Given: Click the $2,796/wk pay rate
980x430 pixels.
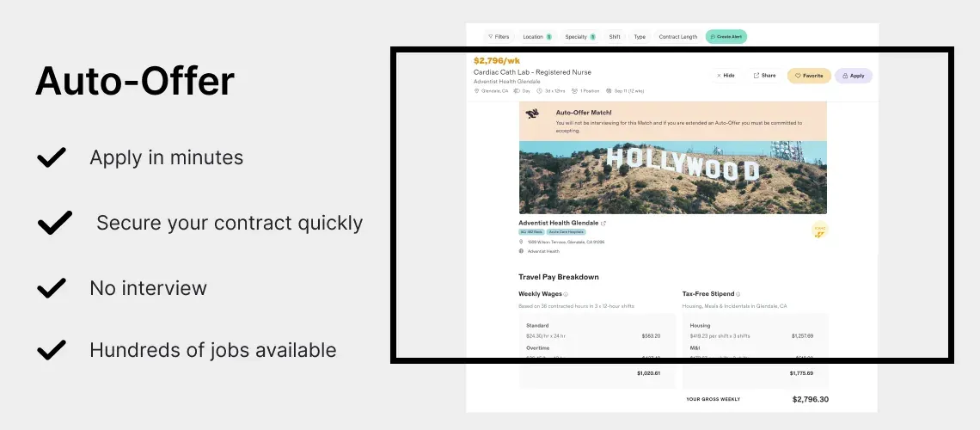Looking at the screenshot, I should 497,60.
